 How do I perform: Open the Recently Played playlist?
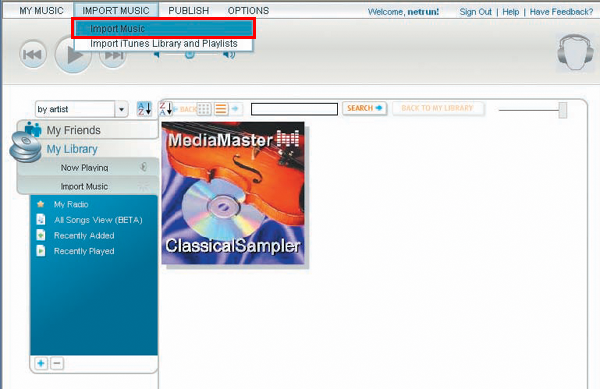pyautogui.click(x=84, y=251)
